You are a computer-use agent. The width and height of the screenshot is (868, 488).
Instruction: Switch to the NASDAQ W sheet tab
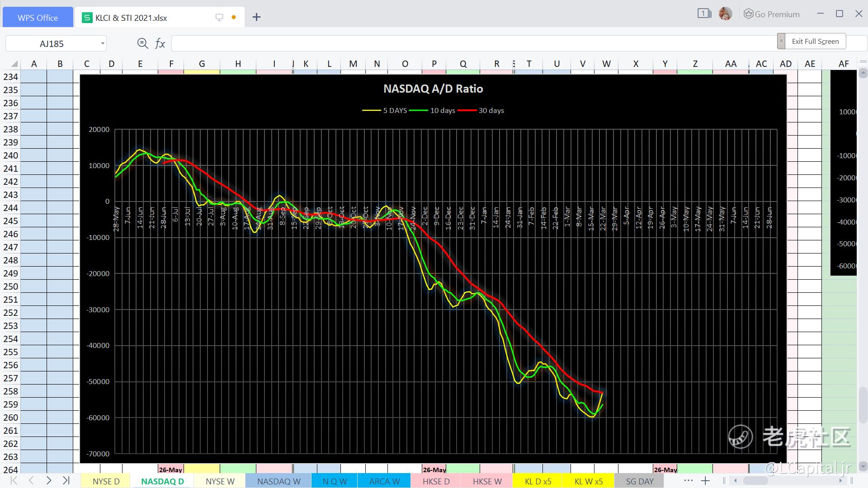(x=278, y=481)
